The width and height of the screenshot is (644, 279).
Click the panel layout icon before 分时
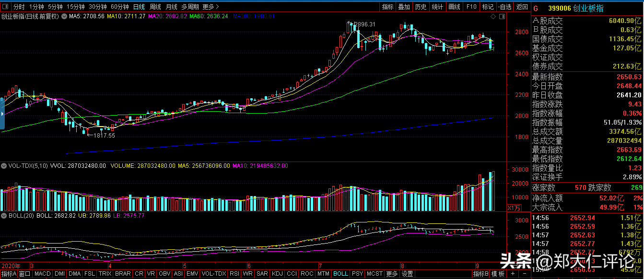point(6,7)
